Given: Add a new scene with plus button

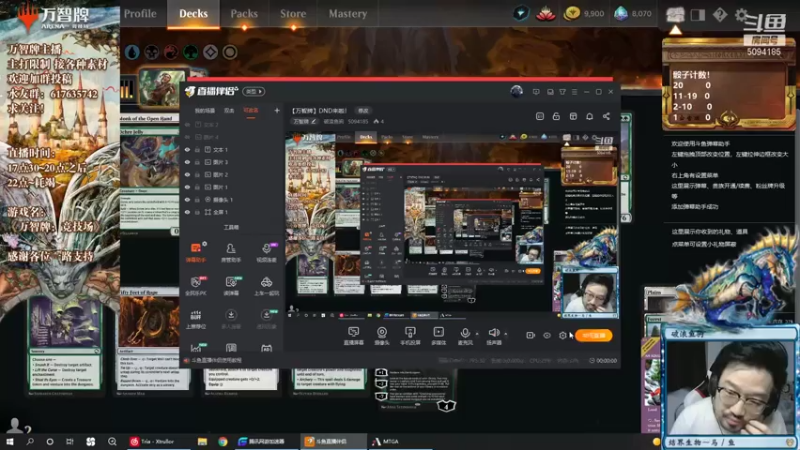Looking at the screenshot, I should coord(277,110).
